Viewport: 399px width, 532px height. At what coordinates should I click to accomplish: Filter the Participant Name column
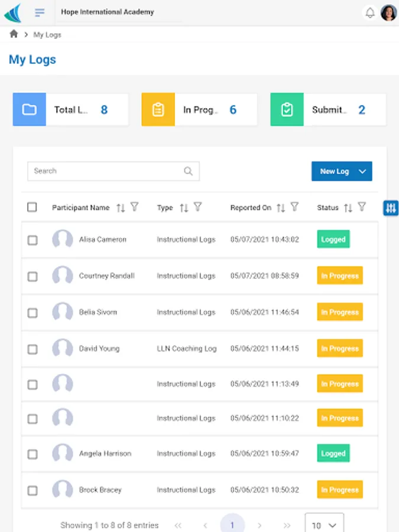[134, 207]
